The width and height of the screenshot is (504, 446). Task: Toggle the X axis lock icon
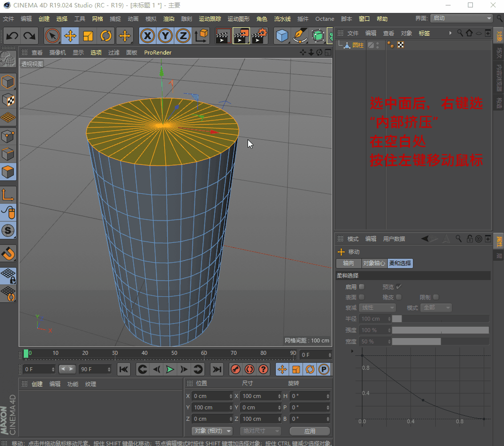[147, 36]
